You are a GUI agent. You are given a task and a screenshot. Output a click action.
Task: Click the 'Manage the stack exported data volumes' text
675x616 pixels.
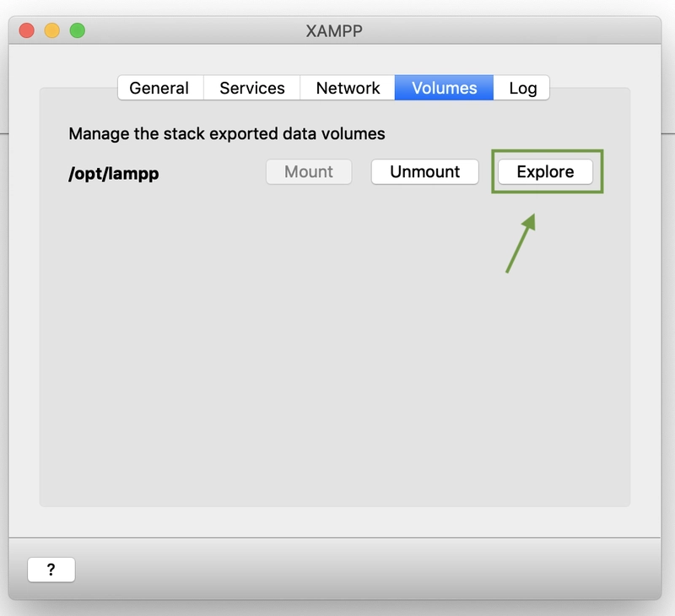pos(227,134)
